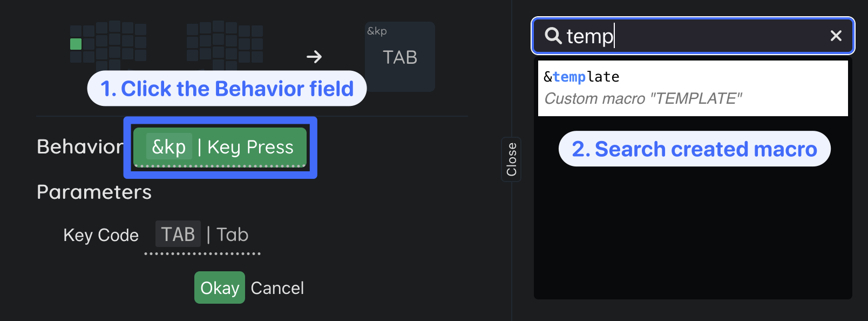Viewport: 868px width, 321px height.
Task: Click into the search field containing 'temp'
Action: click(702, 36)
